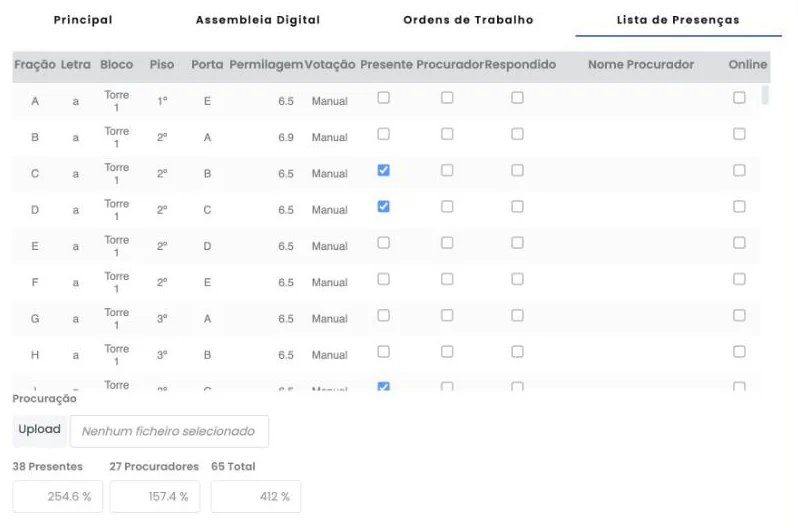798x528 pixels.
Task: Uncheck Presente for fraction C
Action: pyautogui.click(x=384, y=170)
